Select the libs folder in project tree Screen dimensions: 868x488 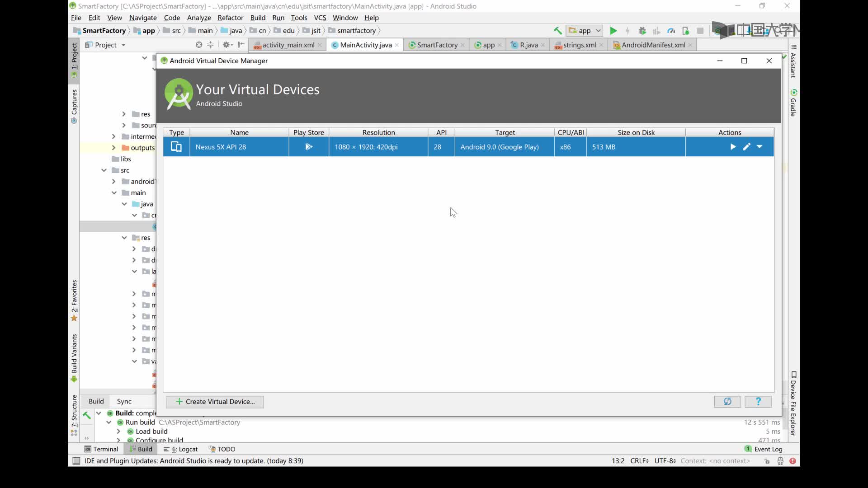(x=121, y=159)
